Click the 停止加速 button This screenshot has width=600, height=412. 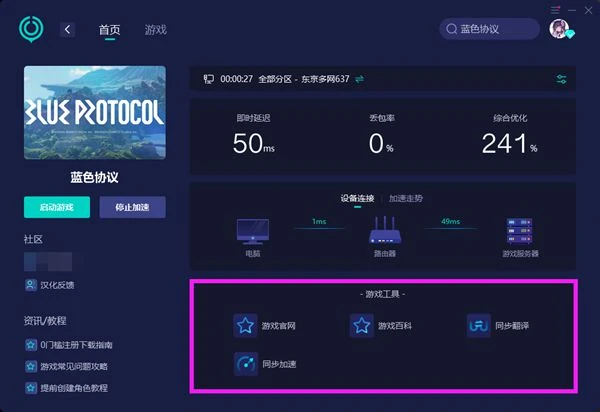(132, 207)
